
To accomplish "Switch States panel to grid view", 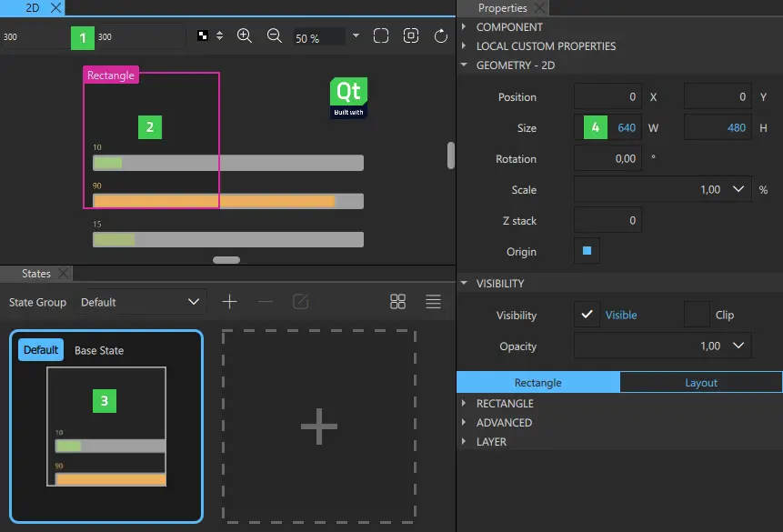I will (x=397, y=301).
